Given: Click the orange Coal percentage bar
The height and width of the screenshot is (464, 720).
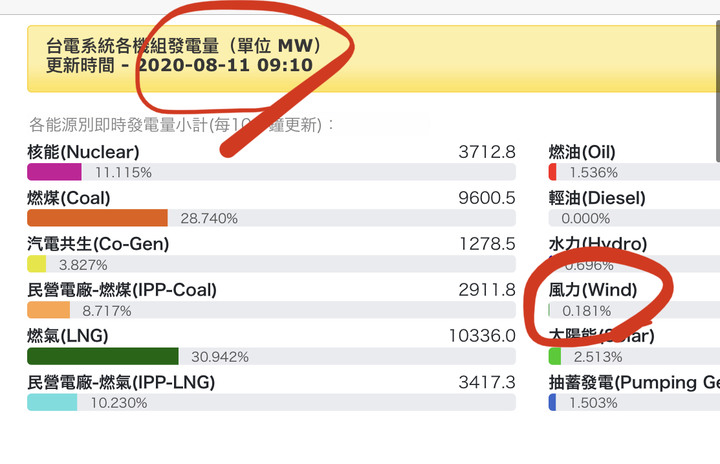Looking at the screenshot, I should pyautogui.click(x=97, y=218).
